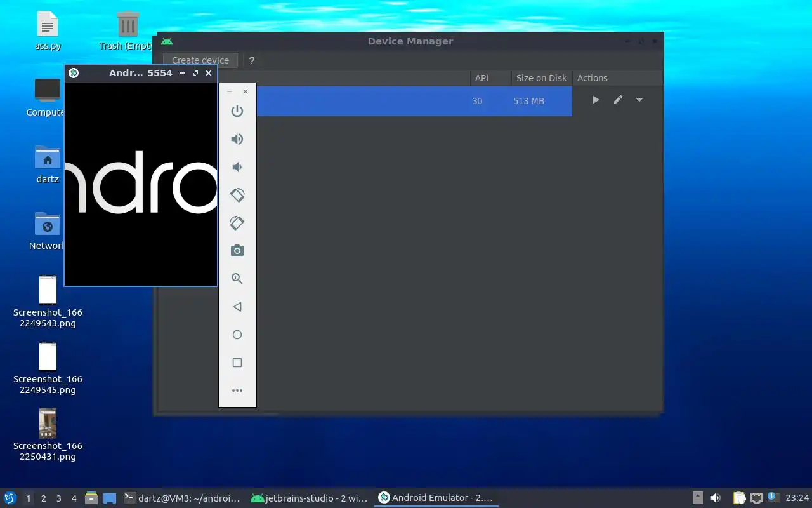Open the dartz home folder icon
The height and width of the screenshot is (508, 812).
pyautogui.click(x=48, y=165)
